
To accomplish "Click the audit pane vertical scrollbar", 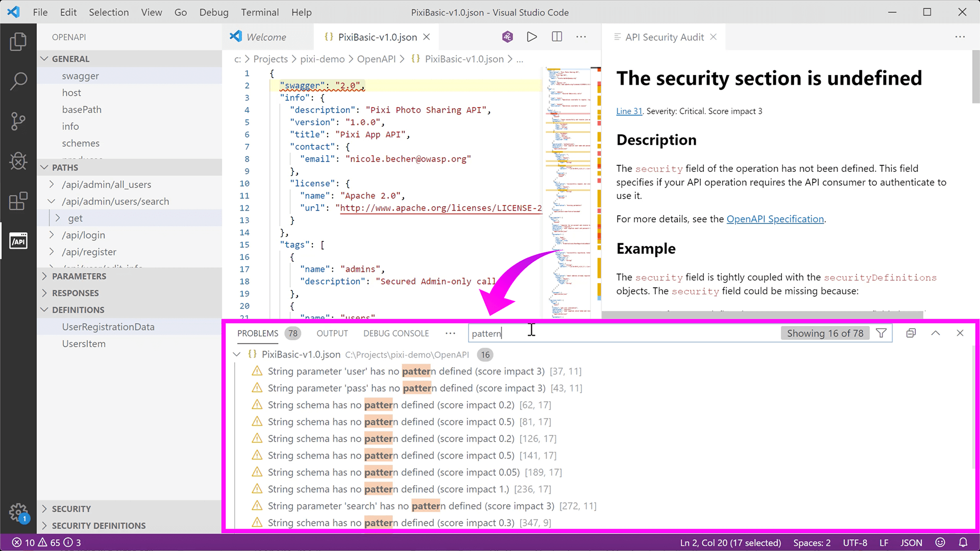I will [x=975, y=77].
